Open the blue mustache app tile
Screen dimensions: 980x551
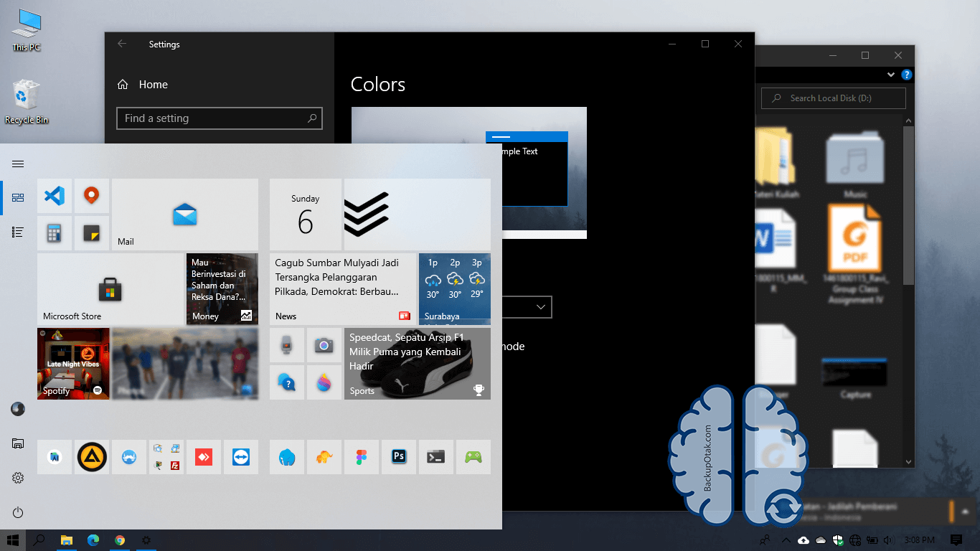coord(129,457)
